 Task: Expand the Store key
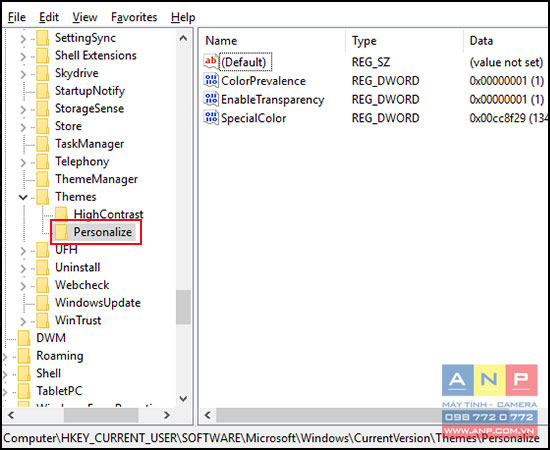[x=23, y=127]
